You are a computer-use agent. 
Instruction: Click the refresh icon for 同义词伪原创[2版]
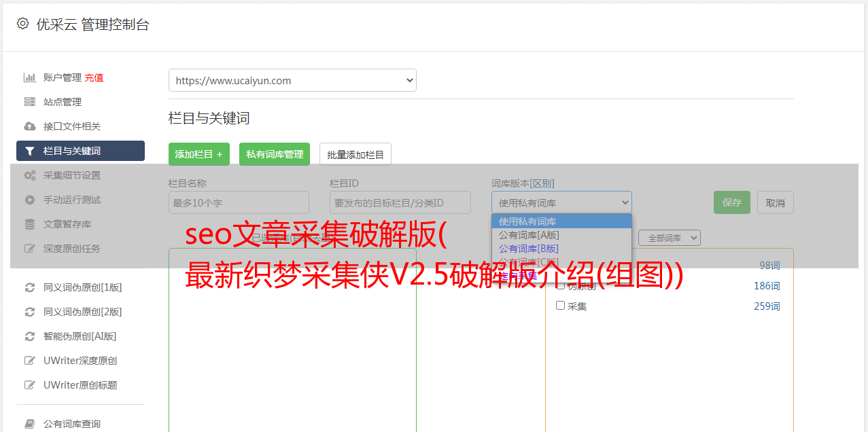[30, 312]
